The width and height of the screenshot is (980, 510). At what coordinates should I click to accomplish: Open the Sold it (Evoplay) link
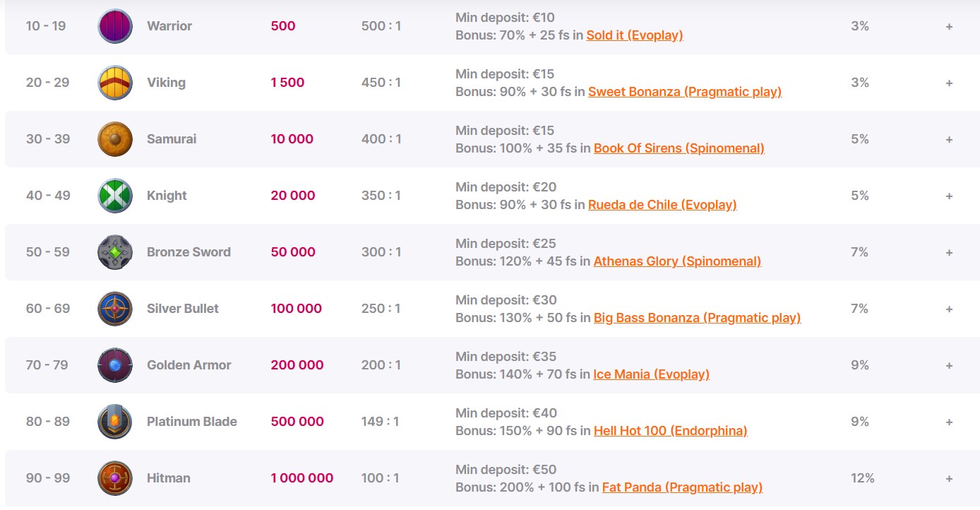(x=635, y=35)
